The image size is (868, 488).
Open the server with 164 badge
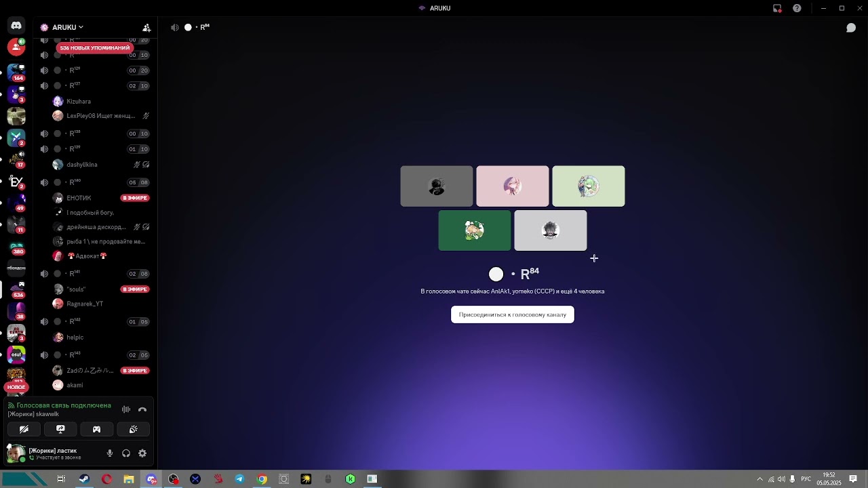click(x=16, y=72)
